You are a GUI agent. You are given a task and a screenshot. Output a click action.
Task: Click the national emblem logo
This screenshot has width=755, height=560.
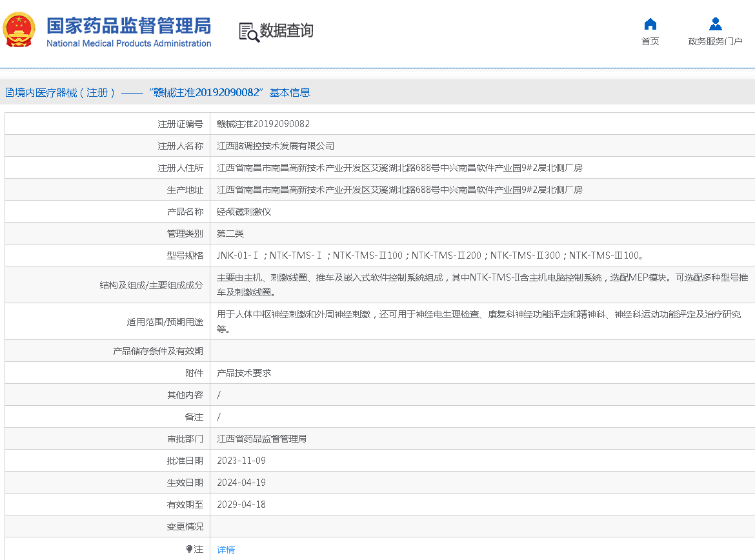tap(20, 30)
